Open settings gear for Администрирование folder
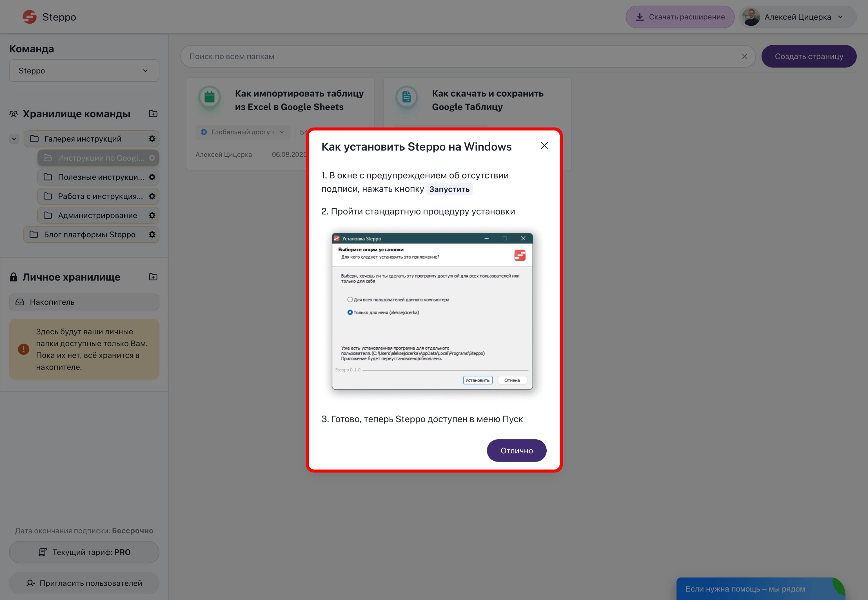This screenshot has width=868, height=600. pos(152,215)
